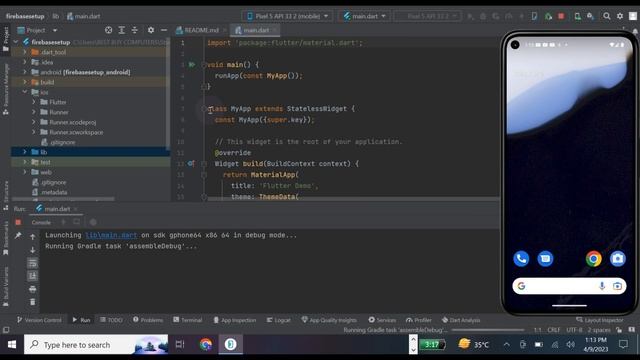Expand lib folder

pos(25,152)
